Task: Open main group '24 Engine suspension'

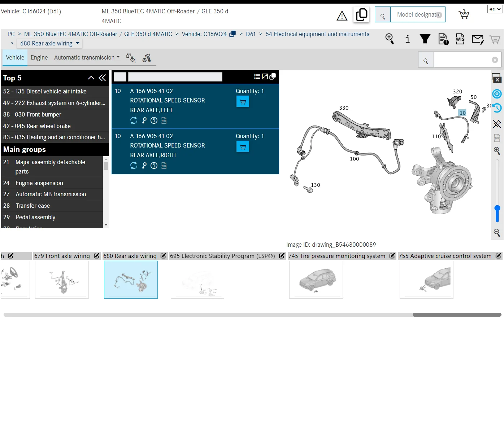Action: pyautogui.click(x=52, y=183)
